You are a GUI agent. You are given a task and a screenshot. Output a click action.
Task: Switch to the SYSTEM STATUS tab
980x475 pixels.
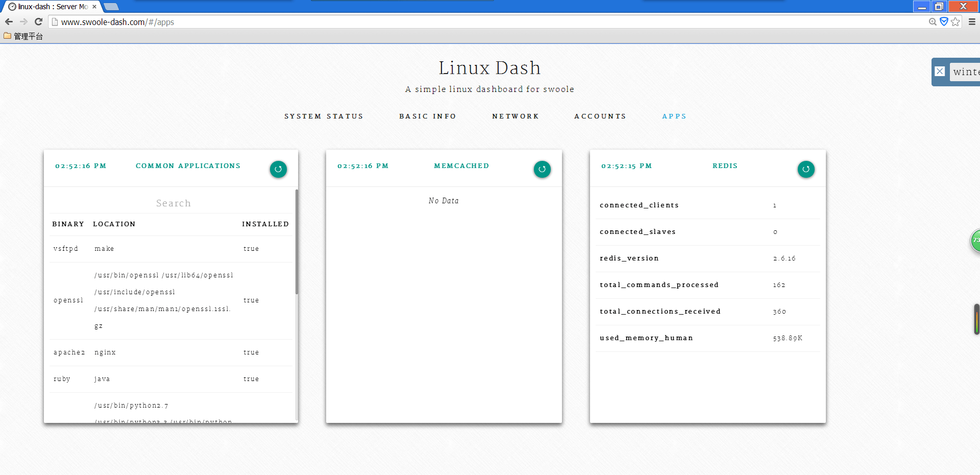click(x=324, y=116)
